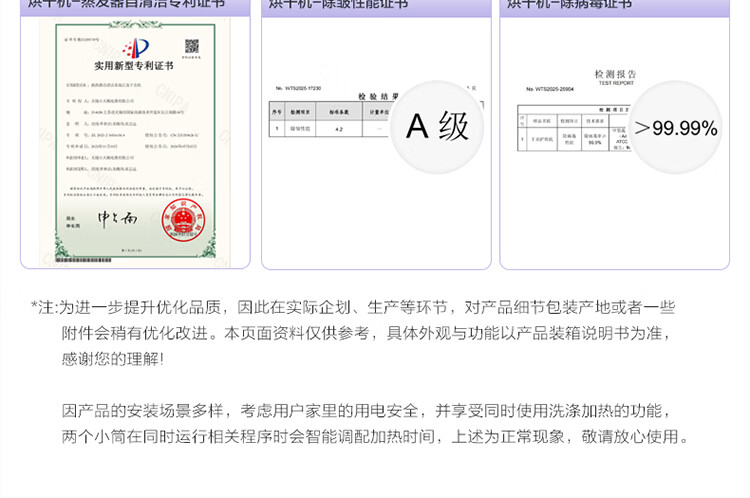Select the line beginning '因产品的安装场景多样'

(x=365, y=410)
